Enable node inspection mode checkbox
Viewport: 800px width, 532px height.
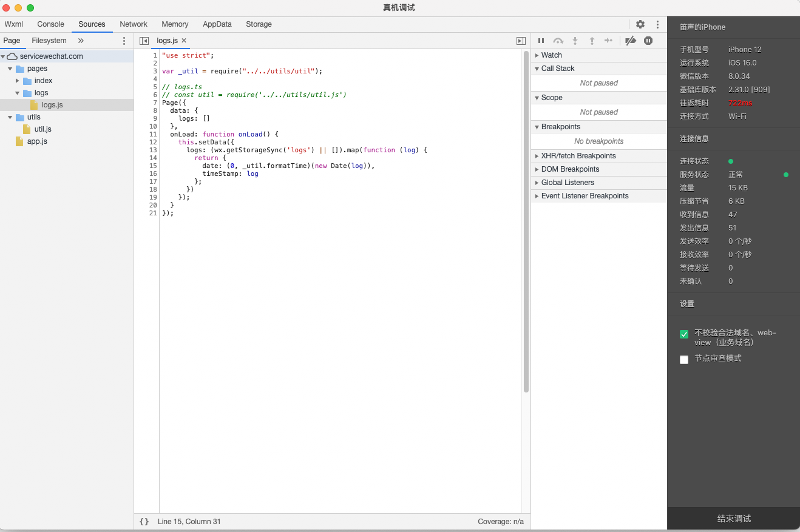tap(684, 359)
